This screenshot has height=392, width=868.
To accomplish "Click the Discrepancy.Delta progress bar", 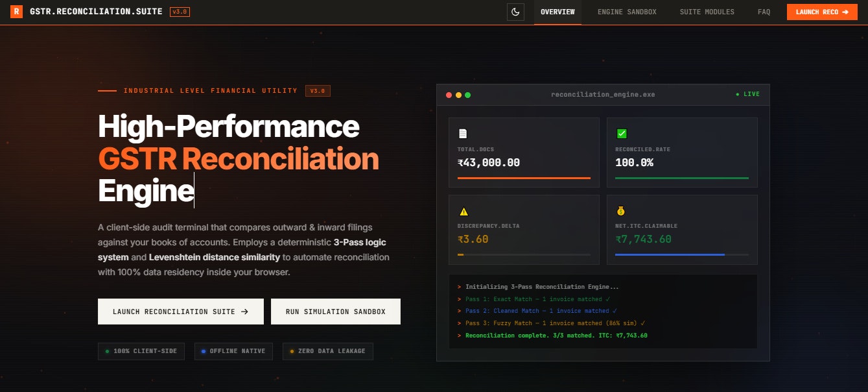I will [524, 254].
